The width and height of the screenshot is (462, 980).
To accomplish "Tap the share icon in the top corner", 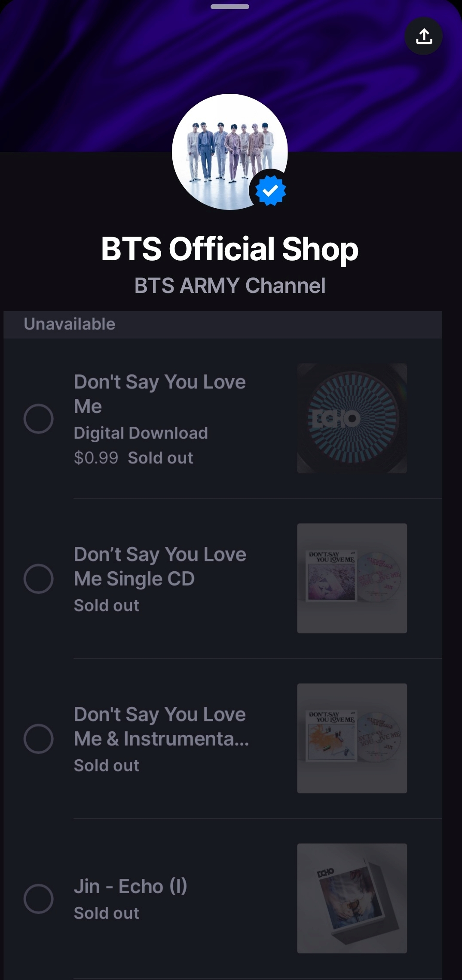I will coord(424,36).
